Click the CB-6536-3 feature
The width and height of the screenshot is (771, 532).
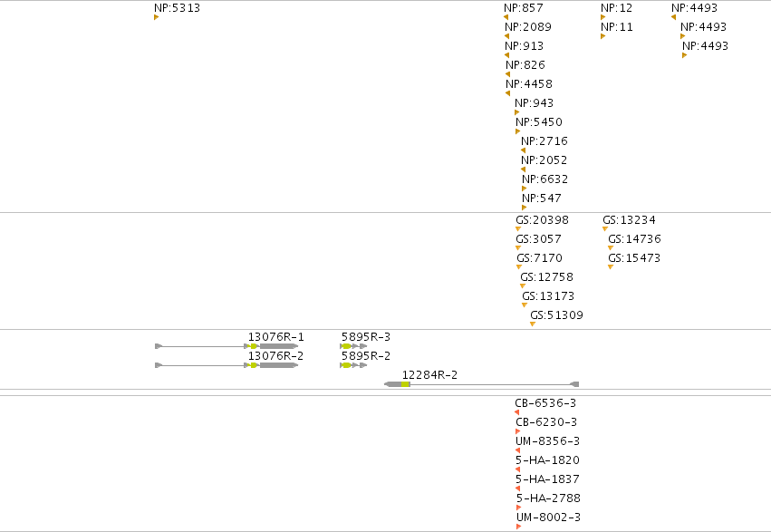pyautogui.click(x=545, y=403)
